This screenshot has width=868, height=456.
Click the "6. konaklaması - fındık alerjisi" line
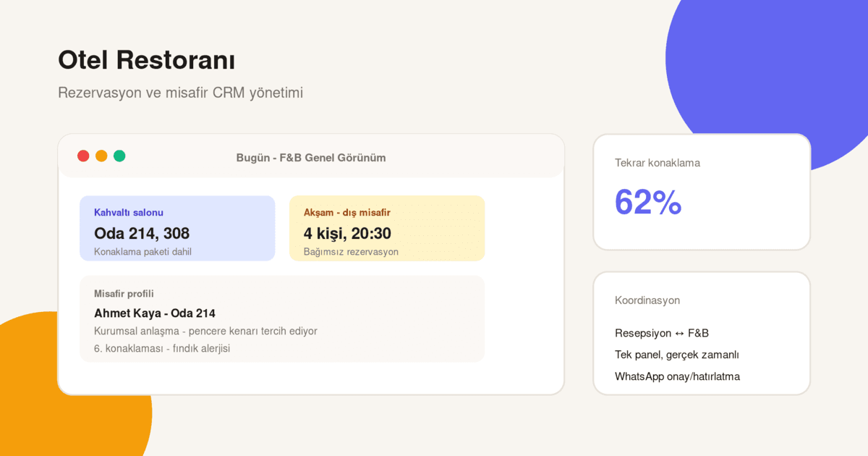click(x=162, y=348)
